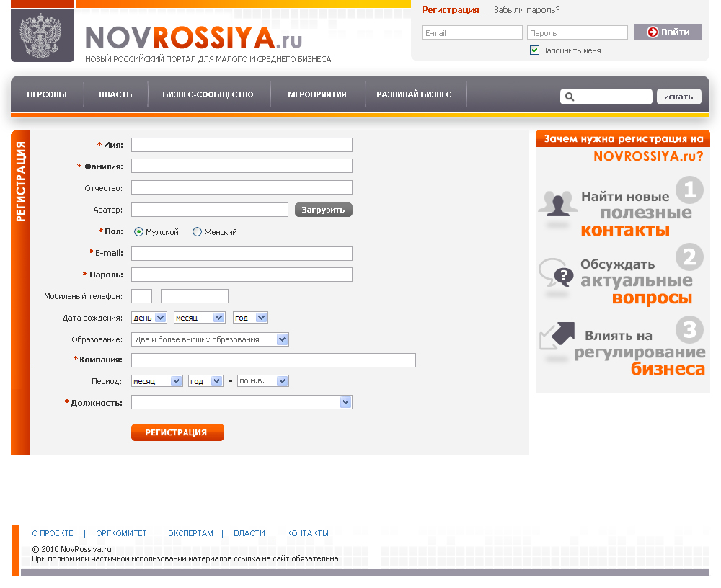
Task: Open the birth 'год' dropdown
Action: coord(250,318)
